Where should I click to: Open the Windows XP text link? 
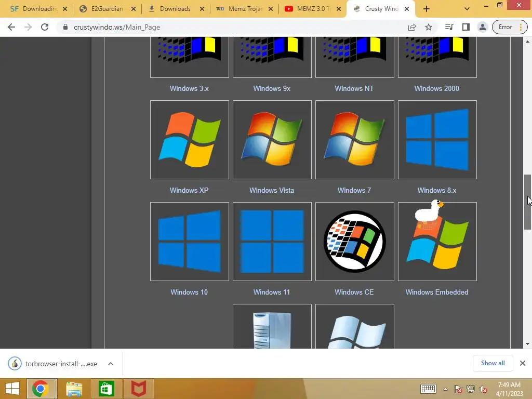click(x=189, y=190)
